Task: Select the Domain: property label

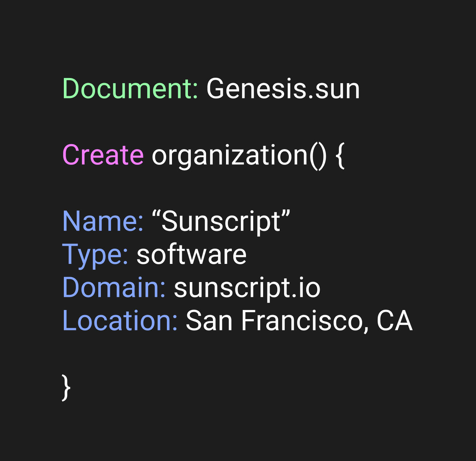Action: [114, 287]
